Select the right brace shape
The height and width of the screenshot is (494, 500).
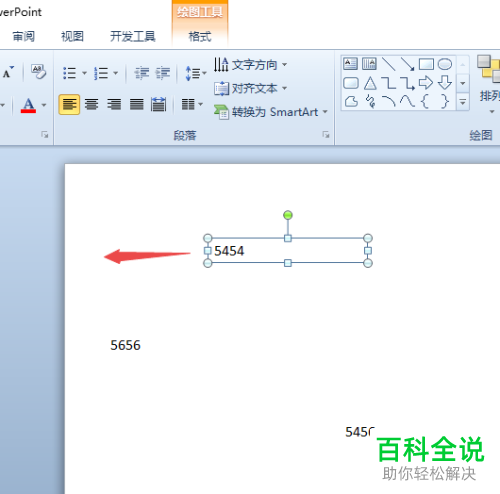[445, 101]
